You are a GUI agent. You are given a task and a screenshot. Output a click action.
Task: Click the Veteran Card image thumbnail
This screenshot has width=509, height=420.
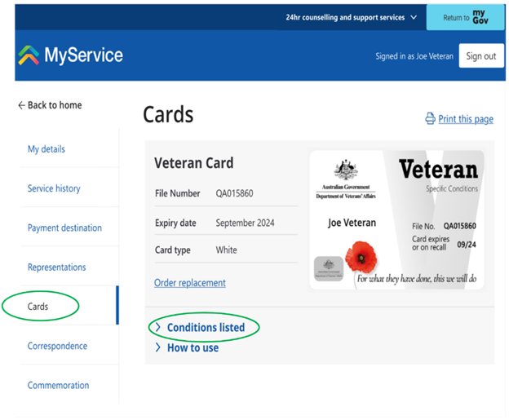tap(396, 219)
